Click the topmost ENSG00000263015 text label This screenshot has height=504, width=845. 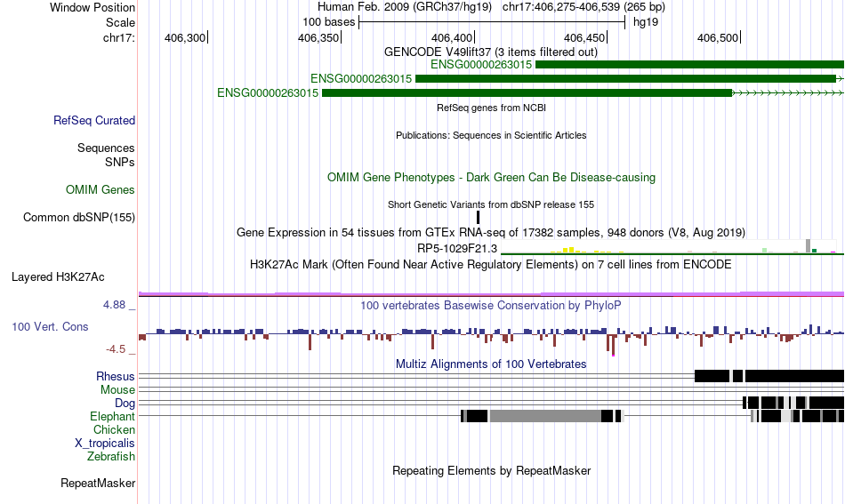481,65
